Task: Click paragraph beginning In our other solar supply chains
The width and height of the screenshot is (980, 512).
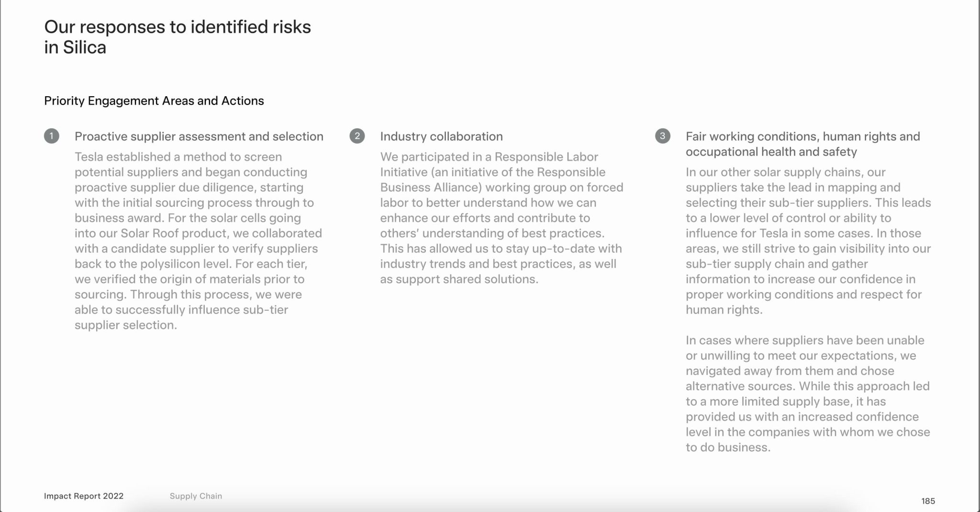Action: (808, 241)
